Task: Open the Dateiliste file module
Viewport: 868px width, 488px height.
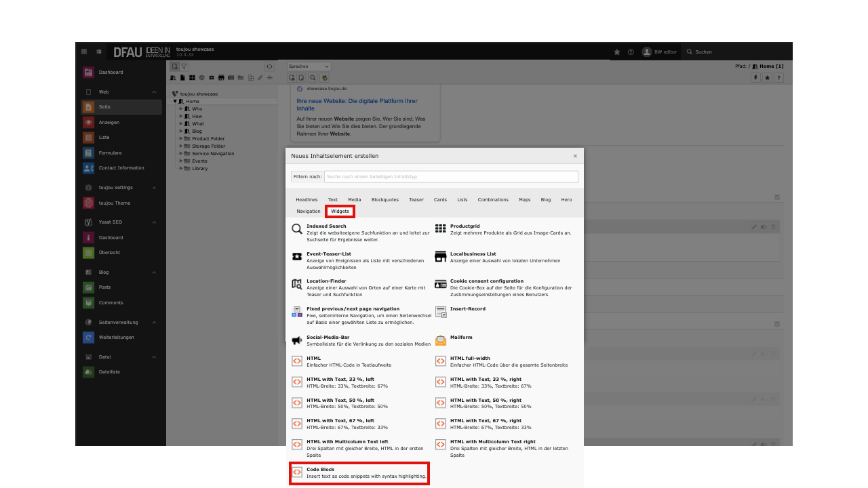Action: [x=121, y=372]
